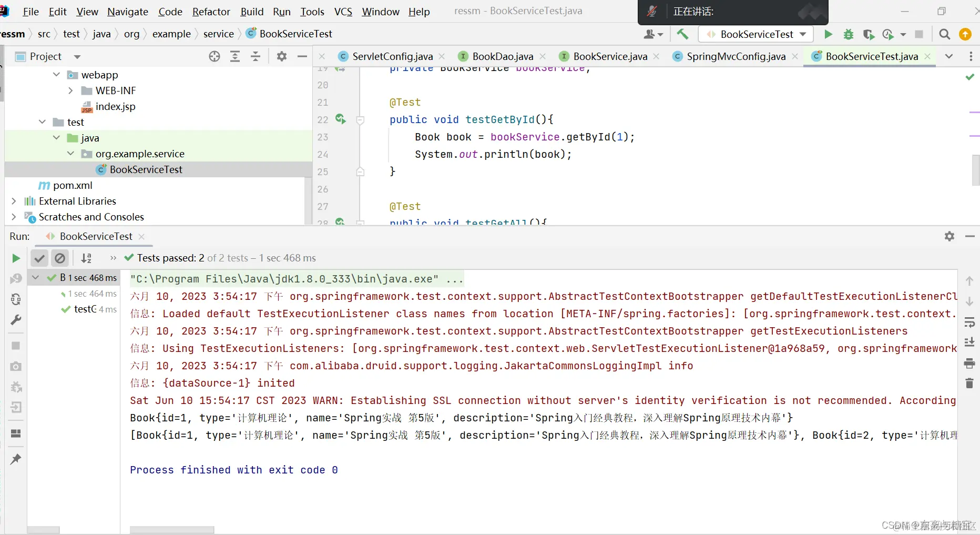Close the BookService.java tab
This screenshot has height=535, width=980.
[656, 56]
